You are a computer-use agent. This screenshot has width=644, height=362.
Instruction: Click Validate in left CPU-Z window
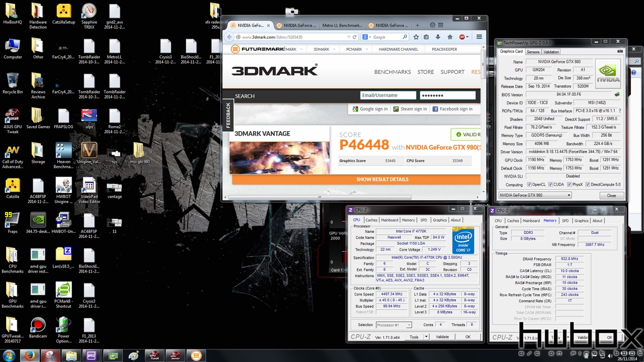click(442, 337)
